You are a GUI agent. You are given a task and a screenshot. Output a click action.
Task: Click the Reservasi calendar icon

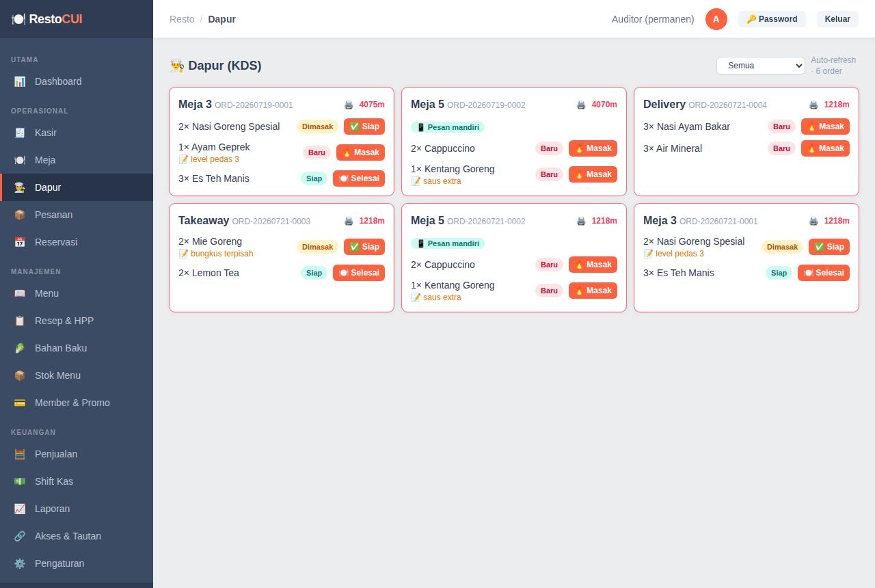point(20,242)
